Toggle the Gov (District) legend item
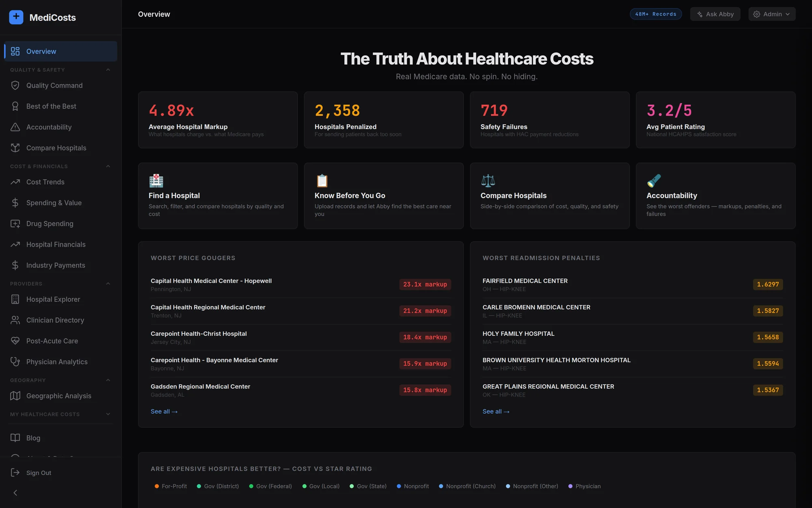The height and width of the screenshot is (508, 812). point(218,486)
